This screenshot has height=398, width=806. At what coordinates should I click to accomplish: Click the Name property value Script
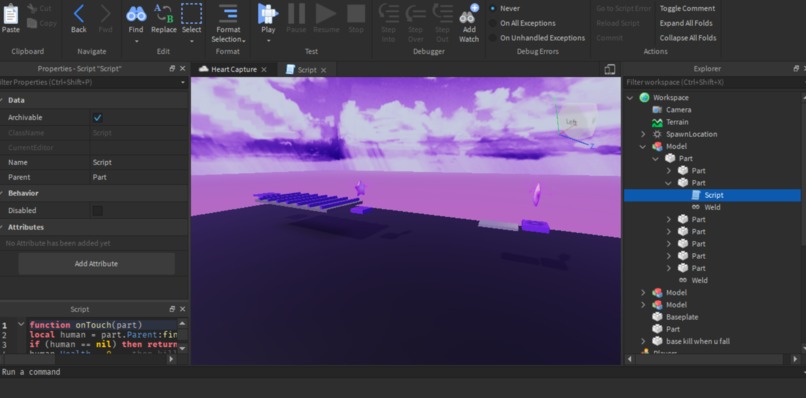tap(102, 162)
